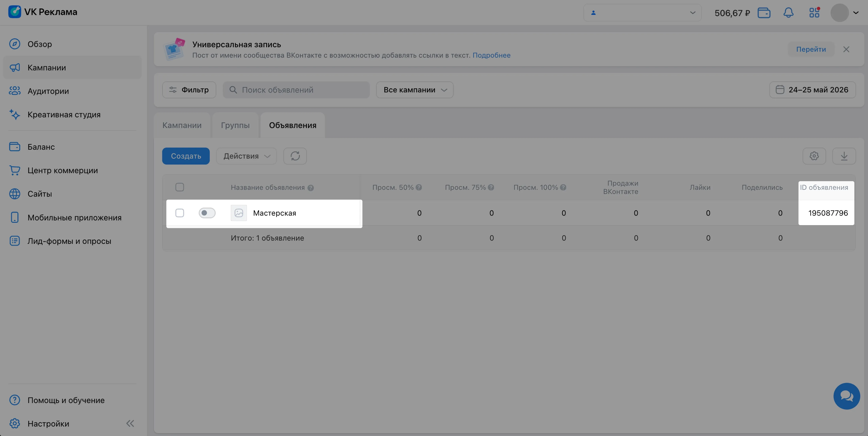Open Баланс in the sidebar

(x=72, y=147)
